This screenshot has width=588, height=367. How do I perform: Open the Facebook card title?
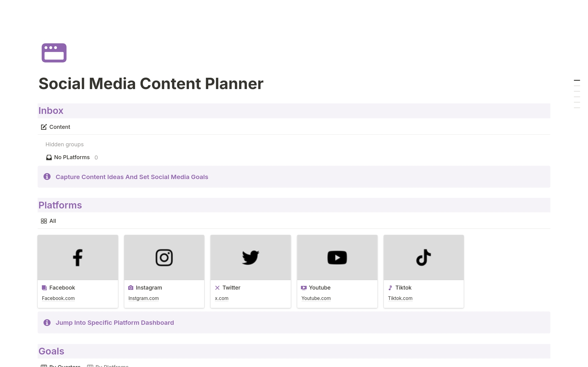point(62,288)
